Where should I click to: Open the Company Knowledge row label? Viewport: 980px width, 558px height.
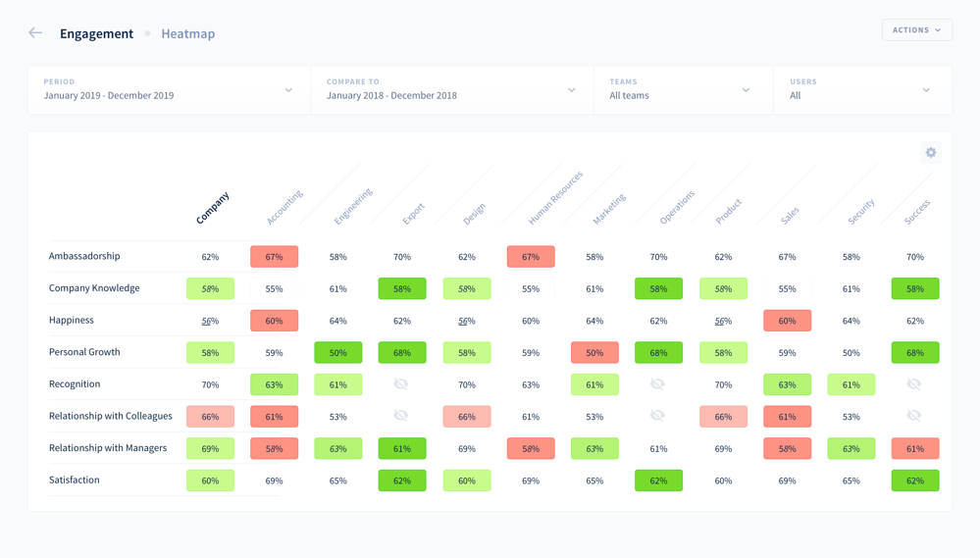[94, 288]
